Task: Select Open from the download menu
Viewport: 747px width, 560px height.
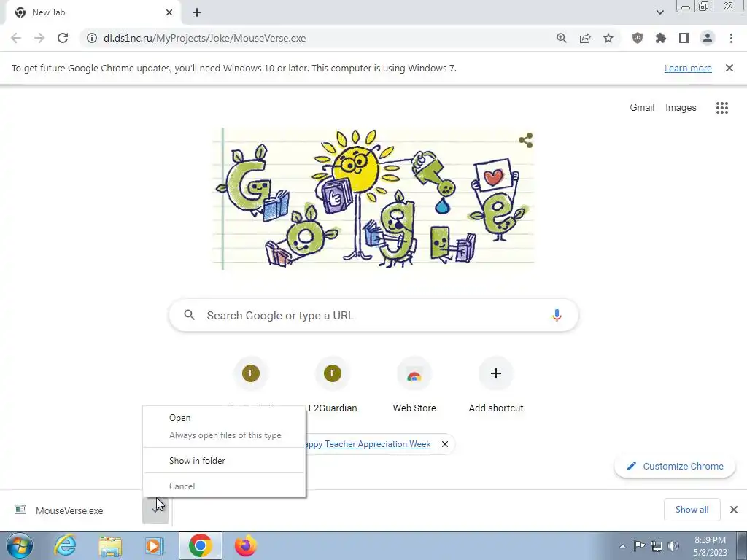Action: (x=225, y=418)
